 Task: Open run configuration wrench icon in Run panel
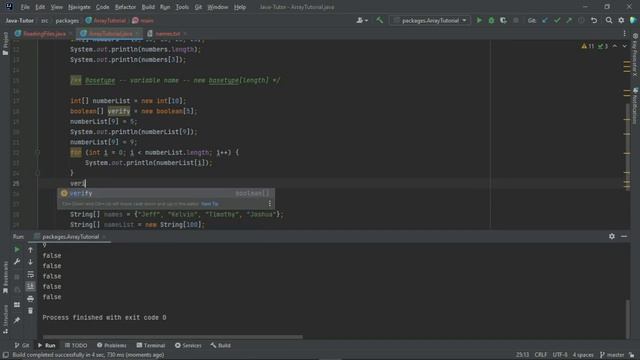pyautogui.click(x=17, y=262)
